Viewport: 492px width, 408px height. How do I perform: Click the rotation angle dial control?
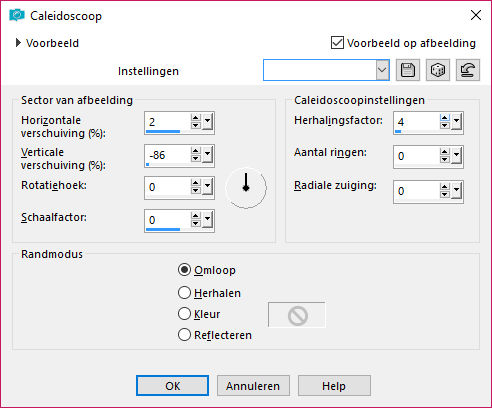(x=246, y=188)
